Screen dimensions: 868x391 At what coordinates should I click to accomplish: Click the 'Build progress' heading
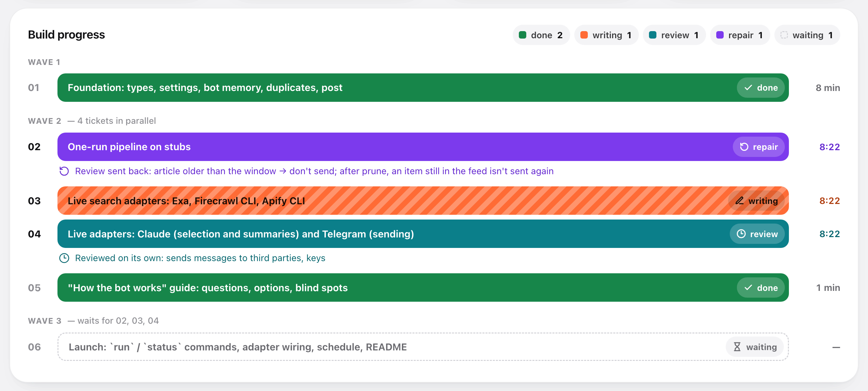click(x=67, y=35)
